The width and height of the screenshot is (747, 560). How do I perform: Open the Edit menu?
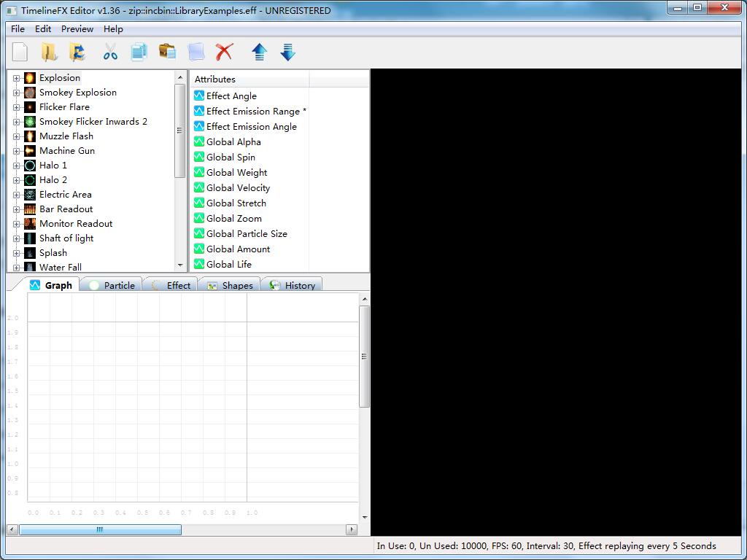click(x=43, y=29)
